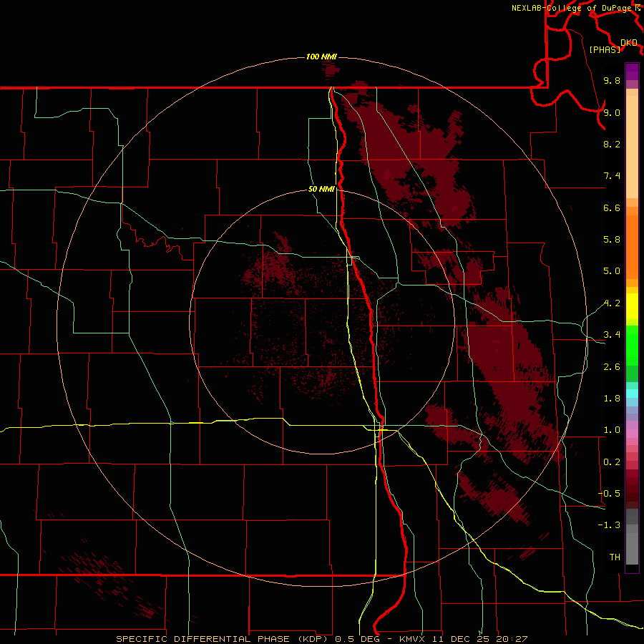This screenshot has height=644, width=644.
Task: Click the peach segment of the color bar
Action: tap(632, 147)
